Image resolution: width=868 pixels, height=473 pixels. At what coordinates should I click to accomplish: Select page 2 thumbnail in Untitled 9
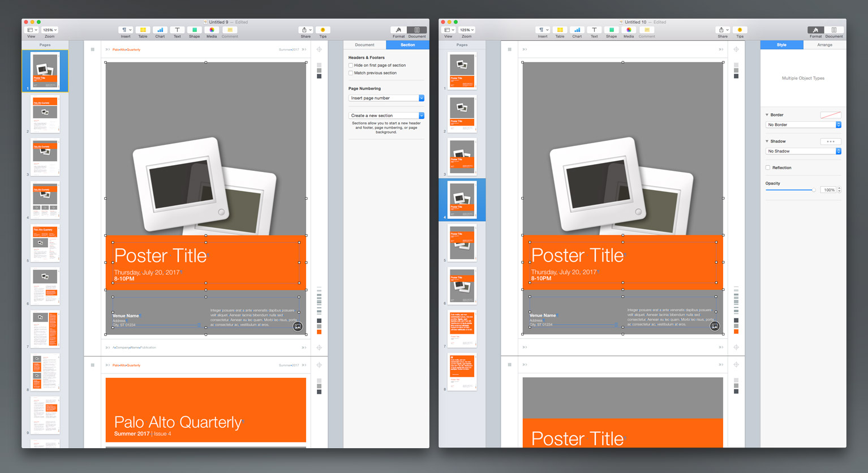point(45,114)
